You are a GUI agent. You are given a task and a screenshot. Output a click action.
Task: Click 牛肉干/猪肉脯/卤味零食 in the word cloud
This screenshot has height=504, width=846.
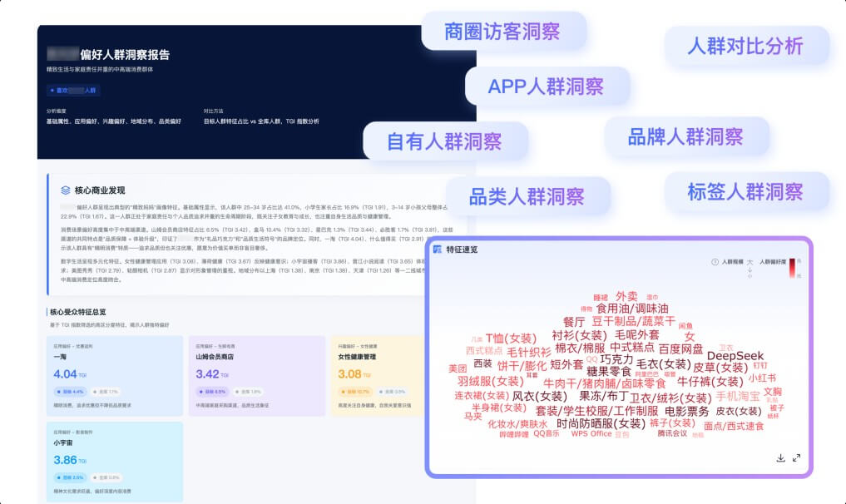tap(604, 383)
